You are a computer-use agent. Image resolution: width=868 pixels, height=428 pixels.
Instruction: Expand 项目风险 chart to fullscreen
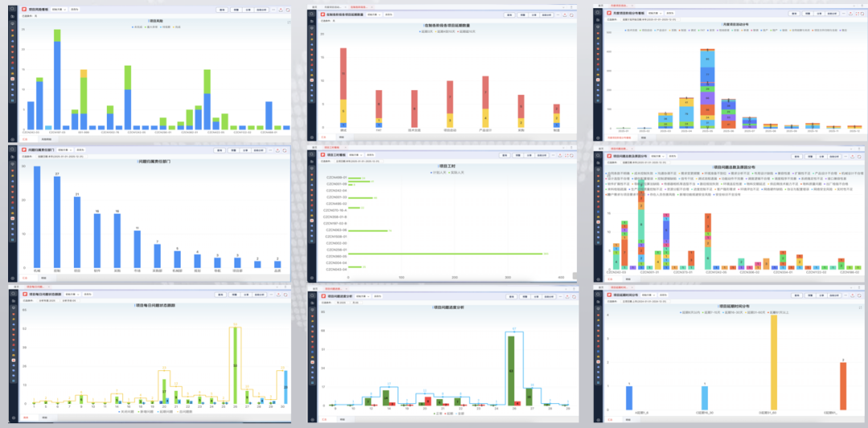(288, 22)
